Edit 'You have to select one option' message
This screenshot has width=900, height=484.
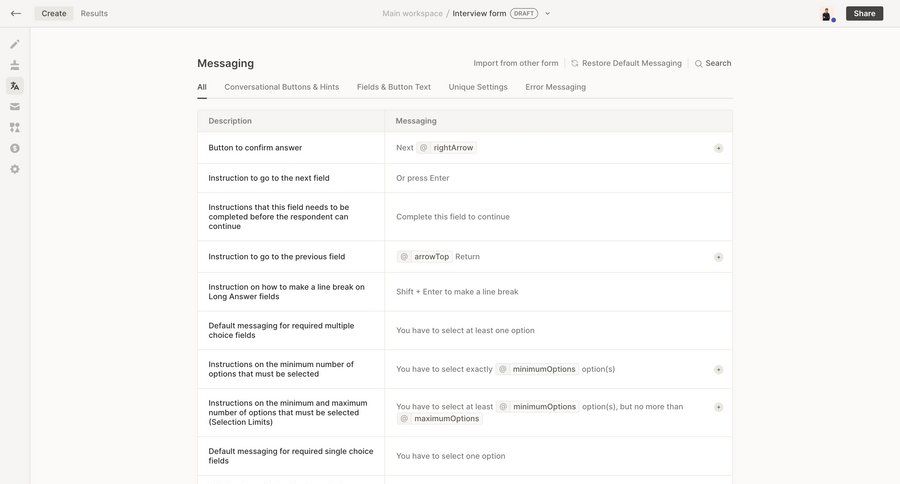(x=558, y=456)
